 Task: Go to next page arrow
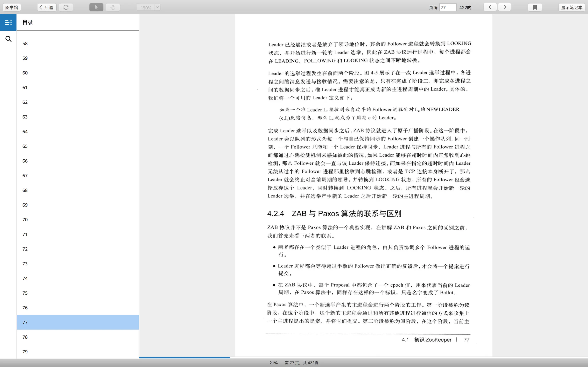coord(504,7)
